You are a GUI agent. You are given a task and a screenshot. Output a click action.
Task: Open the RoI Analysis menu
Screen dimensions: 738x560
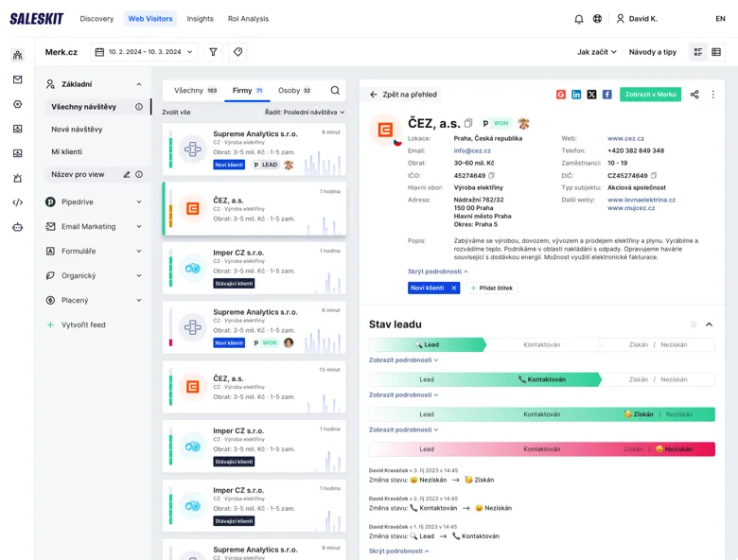[248, 19]
